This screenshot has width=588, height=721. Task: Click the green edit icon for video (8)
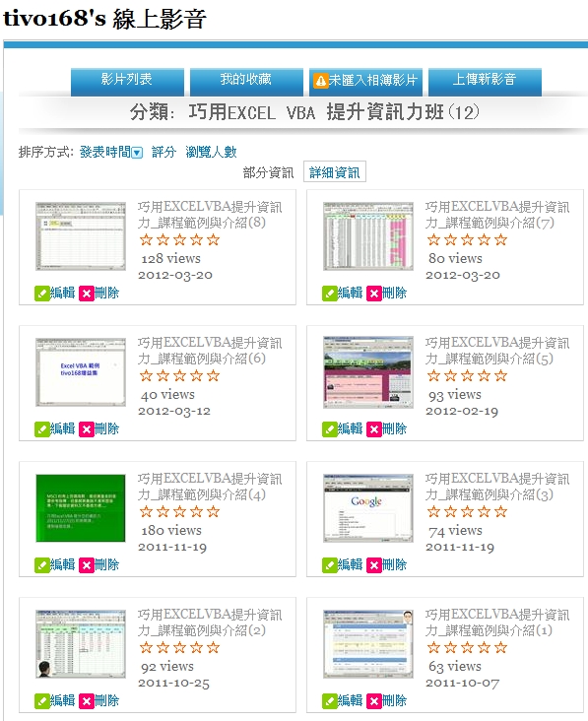[x=41, y=294]
